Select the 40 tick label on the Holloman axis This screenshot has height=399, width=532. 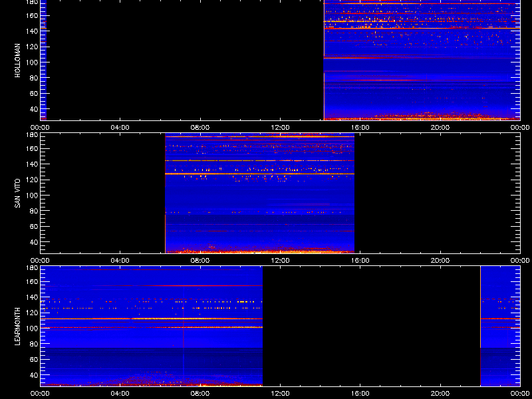tap(33, 109)
